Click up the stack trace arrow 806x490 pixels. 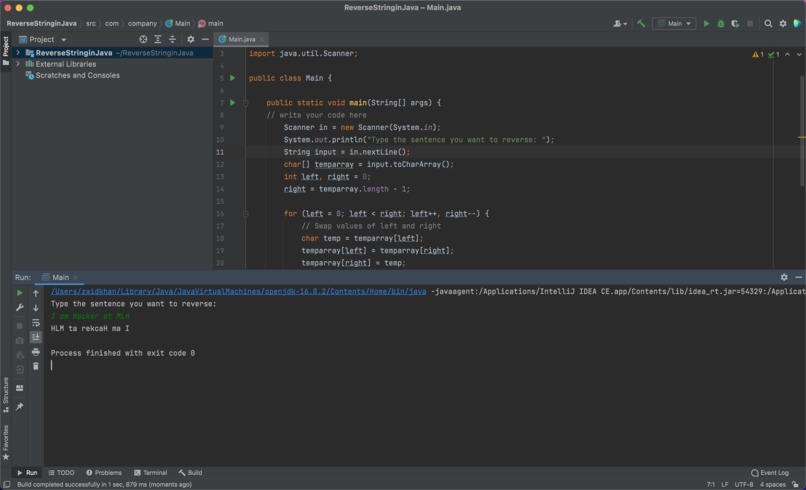(35, 293)
